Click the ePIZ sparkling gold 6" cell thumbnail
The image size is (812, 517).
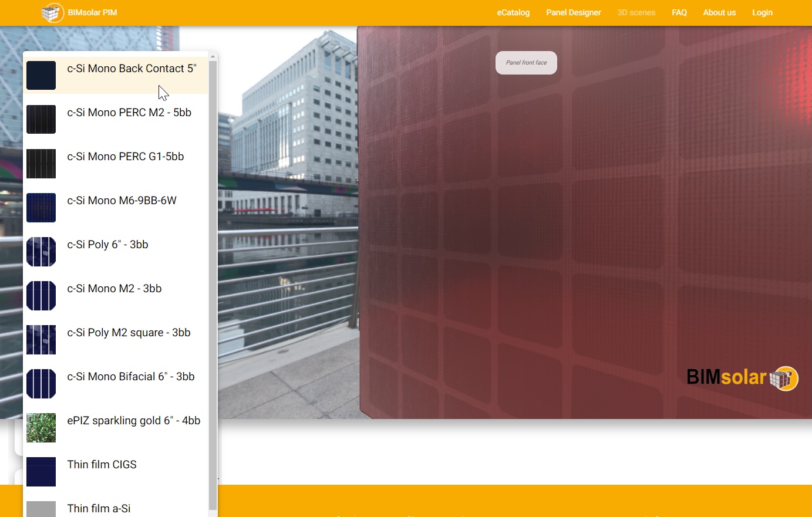[x=41, y=428]
